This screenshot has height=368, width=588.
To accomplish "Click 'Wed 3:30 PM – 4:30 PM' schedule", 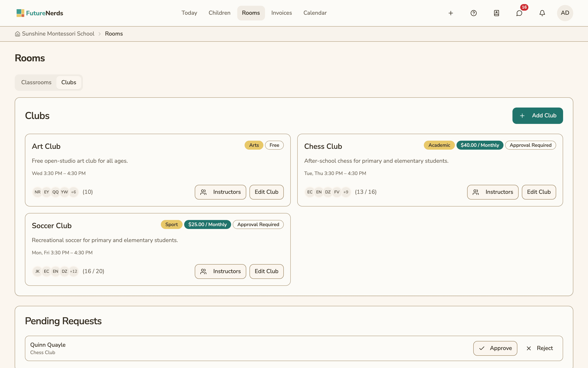I will click(59, 174).
